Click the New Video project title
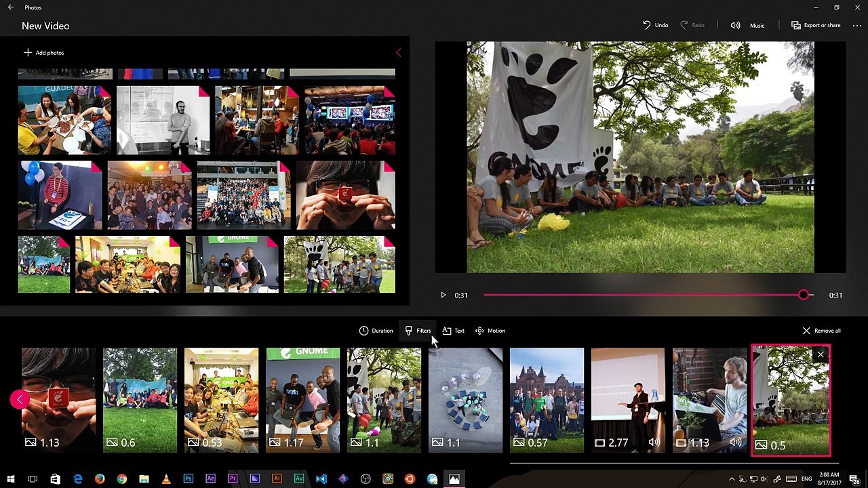Viewport: 868px width, 488px height. [45, 26]
